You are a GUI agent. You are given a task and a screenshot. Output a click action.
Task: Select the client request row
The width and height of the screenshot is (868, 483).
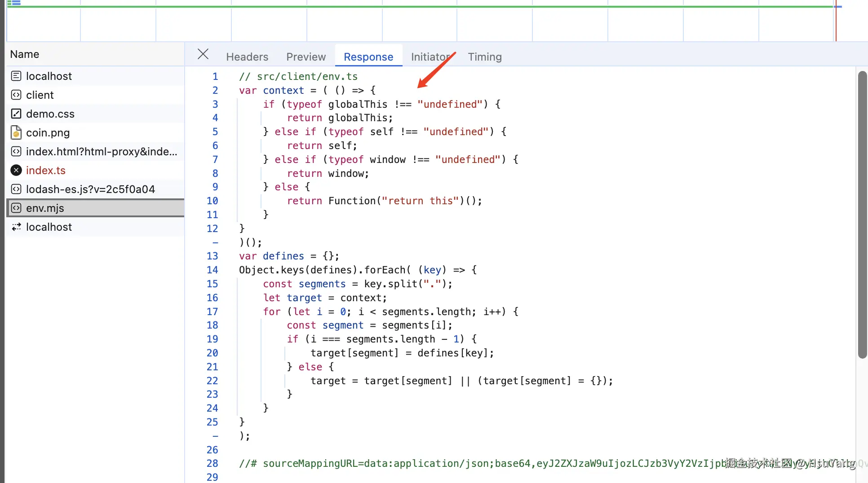95,95
